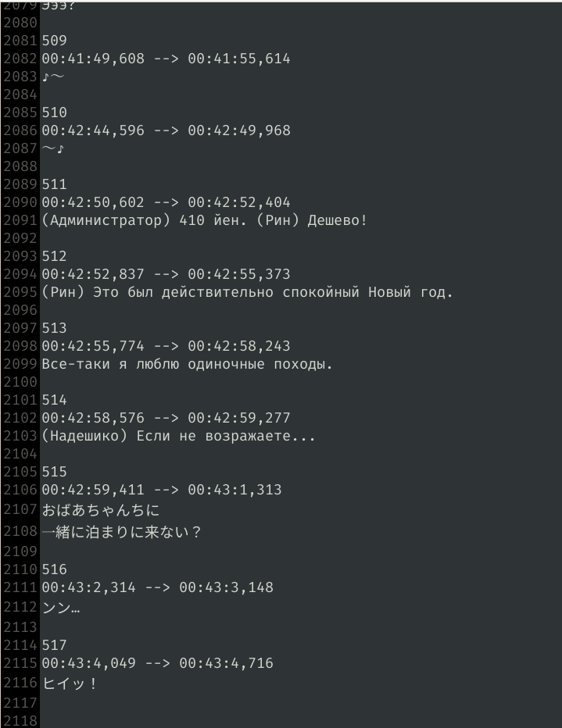Click the Japanese line おばあちゃんちに

click(101, 510)
